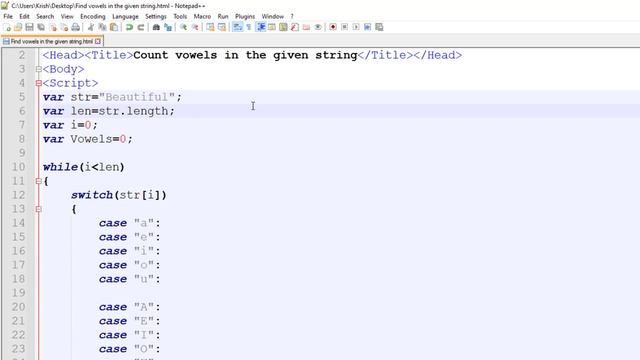Click the case "u": line
Viewport: 640px width, 360px height.
[129, 279]
